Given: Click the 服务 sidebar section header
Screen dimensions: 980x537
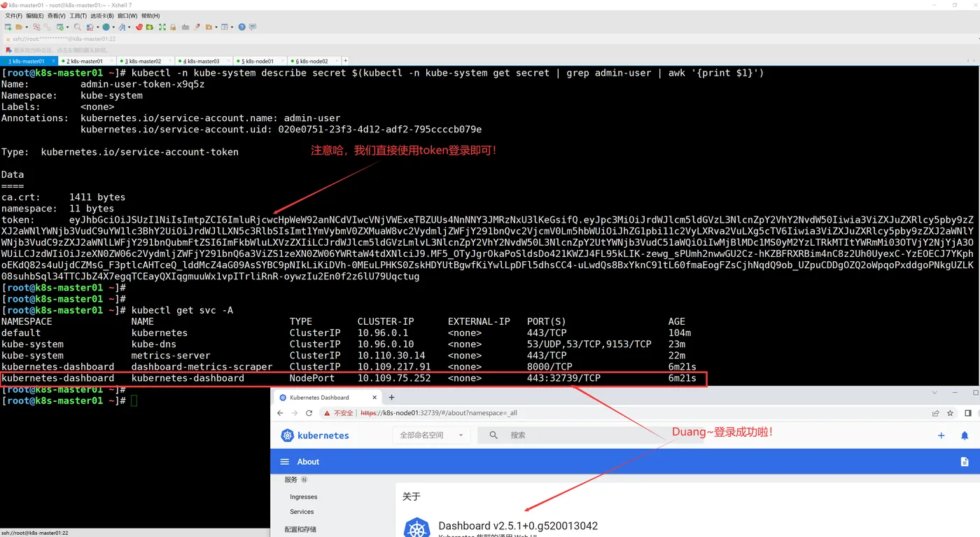Looking at the screenshot, I should [x=290, y=480].
